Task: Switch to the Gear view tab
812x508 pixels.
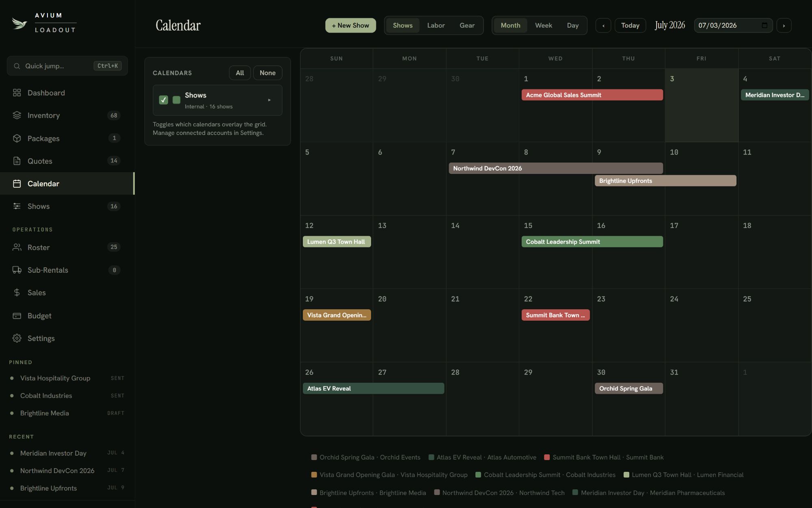Action: click(467, 25)
